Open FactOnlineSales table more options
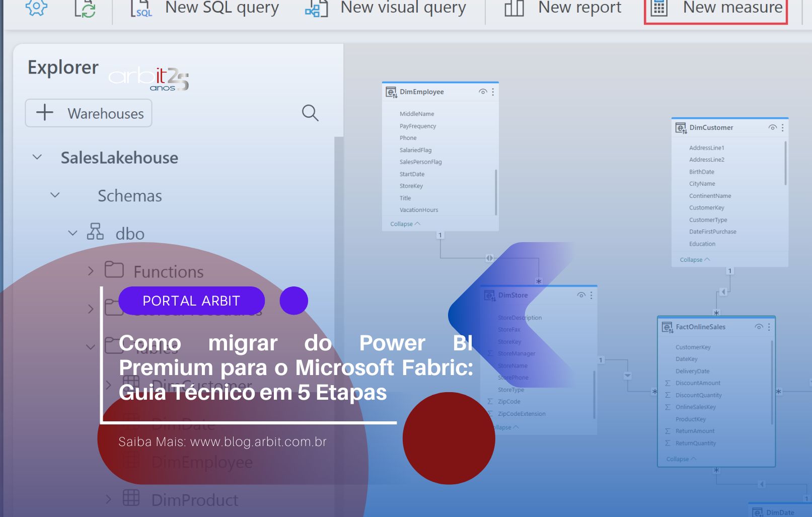The width and height of the screenshot is (812, 517). tap(769, 327)
